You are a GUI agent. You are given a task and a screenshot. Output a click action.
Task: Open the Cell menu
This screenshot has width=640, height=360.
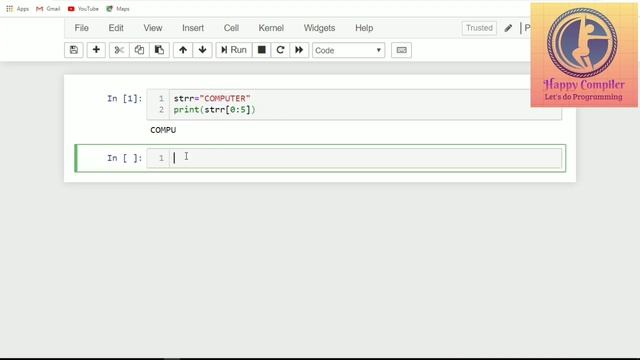pyautogui.click(x=231, y=28)
